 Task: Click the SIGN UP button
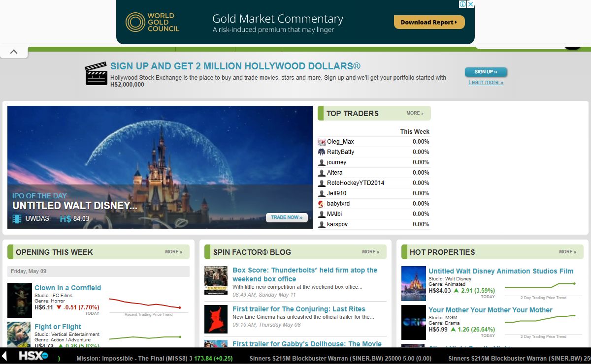(x=486, y=72)
